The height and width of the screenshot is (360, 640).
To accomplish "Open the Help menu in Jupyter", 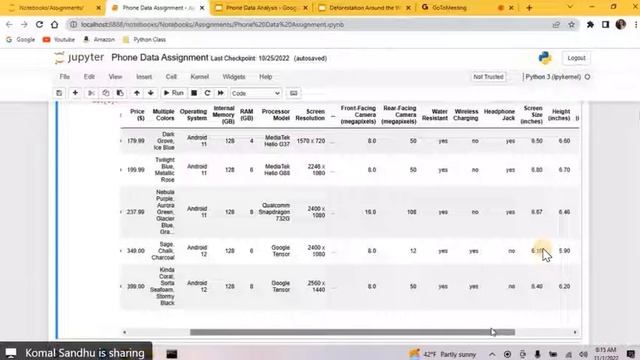I will coord(265,77).
